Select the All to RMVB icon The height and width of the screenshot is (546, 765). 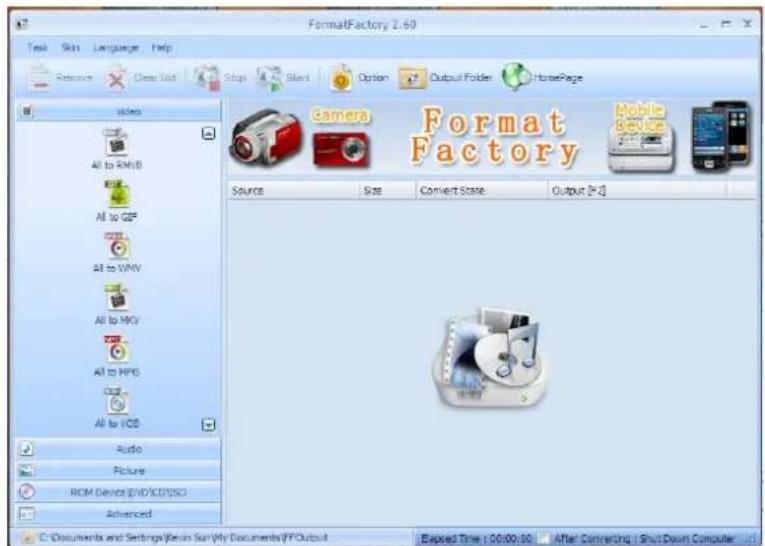[116, 142]
